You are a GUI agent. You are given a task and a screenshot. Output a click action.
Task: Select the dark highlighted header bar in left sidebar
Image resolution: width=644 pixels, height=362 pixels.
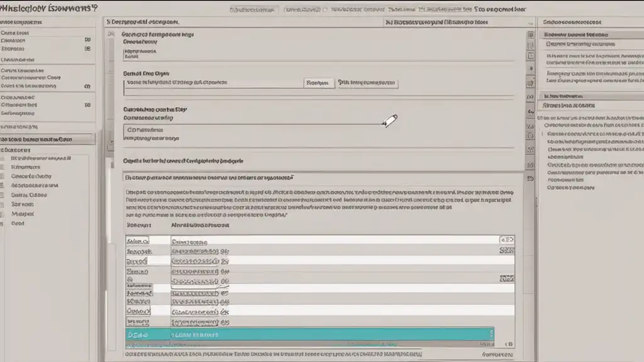(47, 139)
